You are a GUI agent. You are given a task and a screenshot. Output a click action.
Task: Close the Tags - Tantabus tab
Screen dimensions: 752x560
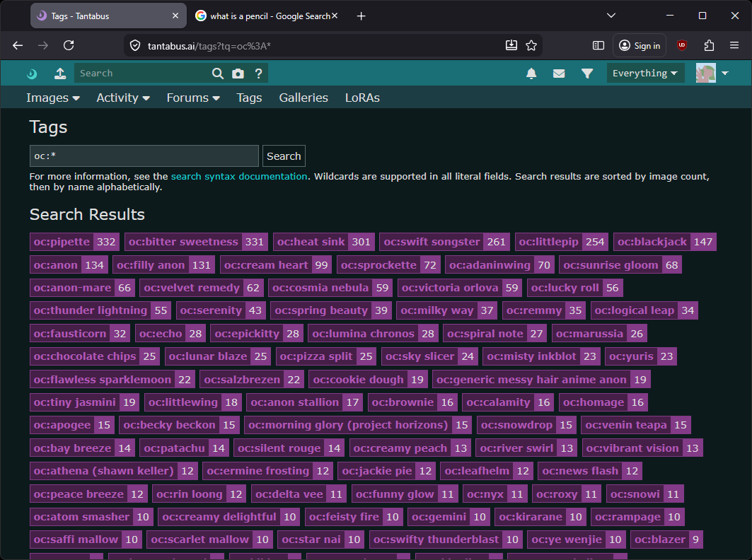[x=175, y=16]
